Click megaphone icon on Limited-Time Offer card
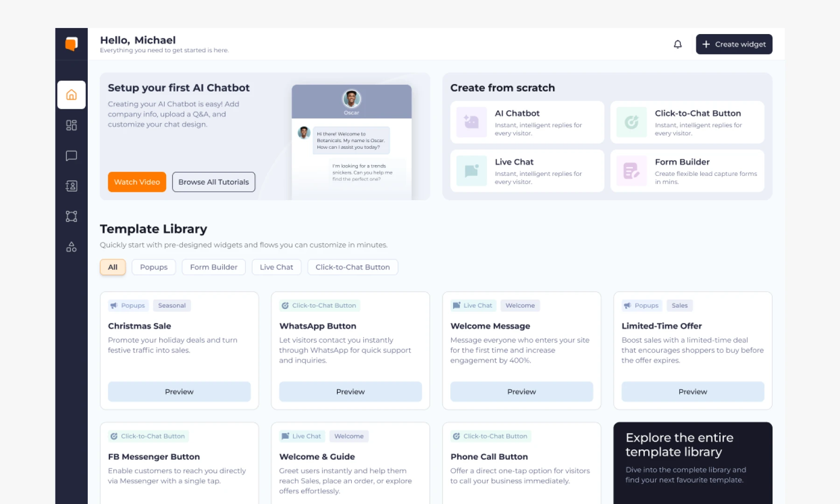 pos(627,306)
